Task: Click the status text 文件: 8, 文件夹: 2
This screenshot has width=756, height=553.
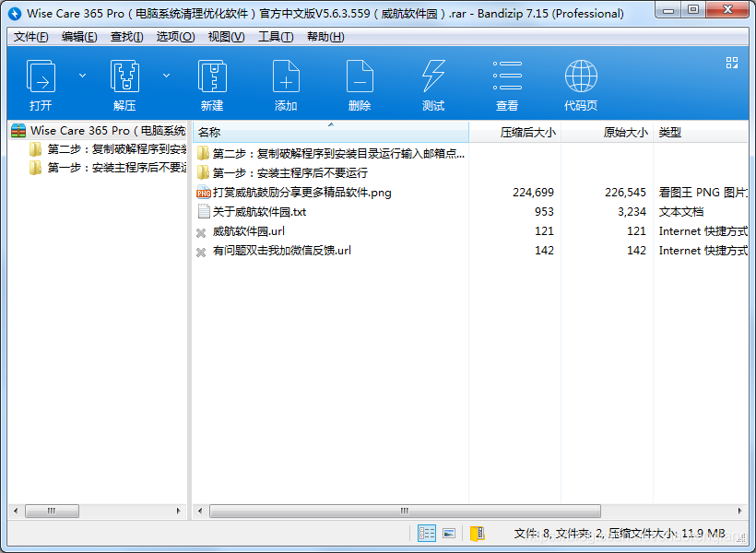Action: [558, 534]
